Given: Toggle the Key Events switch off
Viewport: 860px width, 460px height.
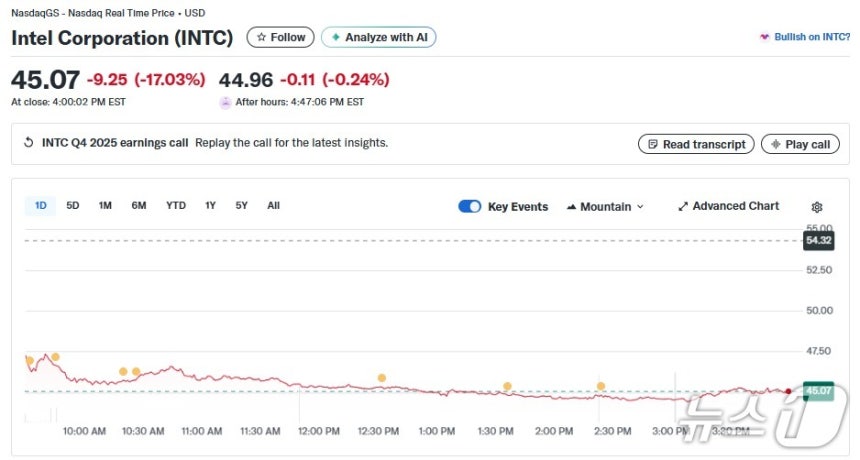Looking at the screenshot, I should (x=469, y=207).
